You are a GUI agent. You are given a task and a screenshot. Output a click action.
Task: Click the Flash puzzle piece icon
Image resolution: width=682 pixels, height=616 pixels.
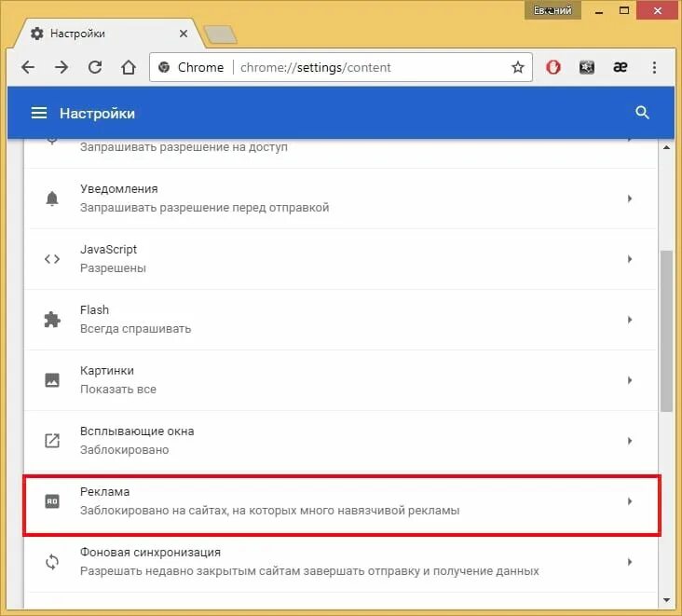pos(52,320)
